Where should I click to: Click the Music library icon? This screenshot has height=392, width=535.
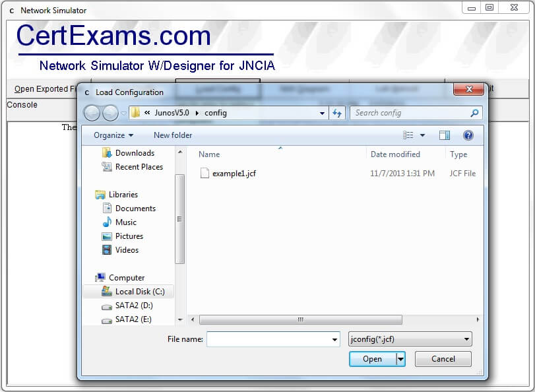(x=107, y=222)
